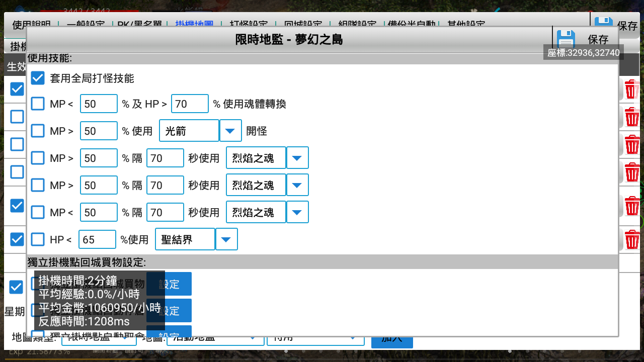Switch to the 使用說明 tab
Image resolution: width=644 pixels, height=362 pixels.
pos(32,24)
